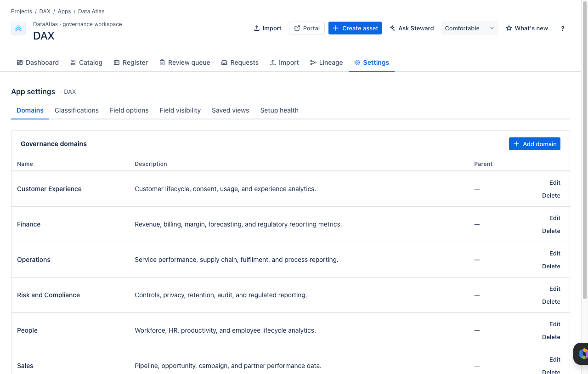Select the Domains settings subtab
This screenshot has width=588, height=374.
30,110
